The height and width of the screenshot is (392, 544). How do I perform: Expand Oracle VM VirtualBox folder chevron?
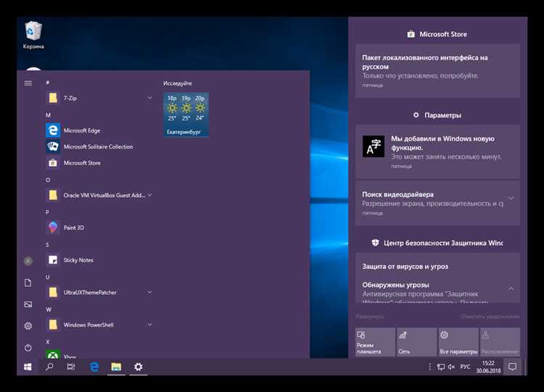point(149,195)
